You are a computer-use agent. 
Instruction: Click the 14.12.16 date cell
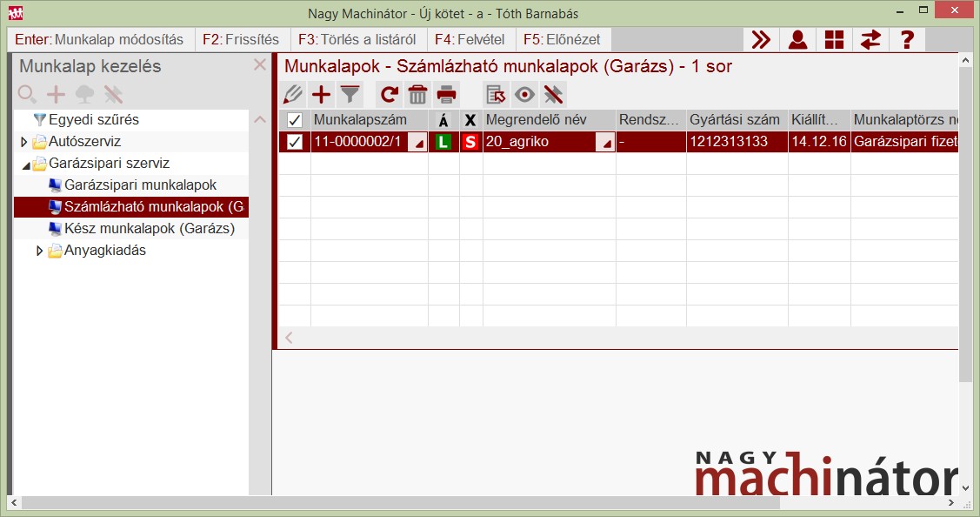pyautogui.click(x=819, y=142)
